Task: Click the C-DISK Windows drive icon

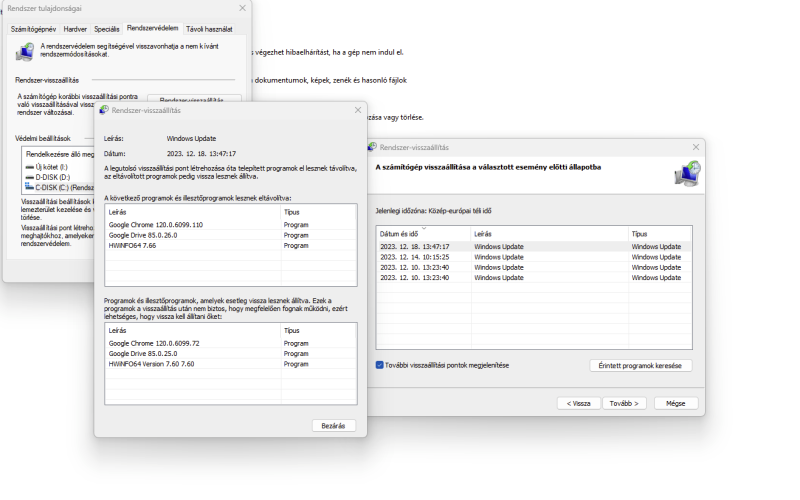Action: pyautogui.click(x=29, y=187)
